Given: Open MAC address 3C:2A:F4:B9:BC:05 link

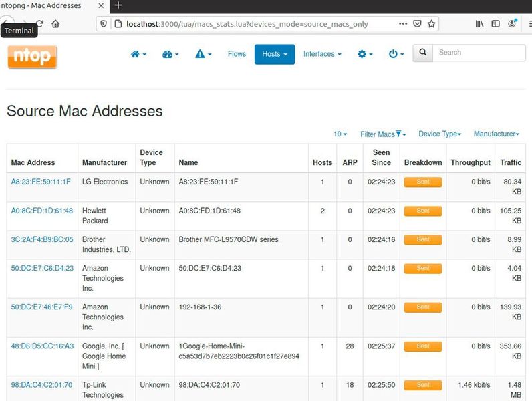Looking at the screenshot, I should point(41,239).
